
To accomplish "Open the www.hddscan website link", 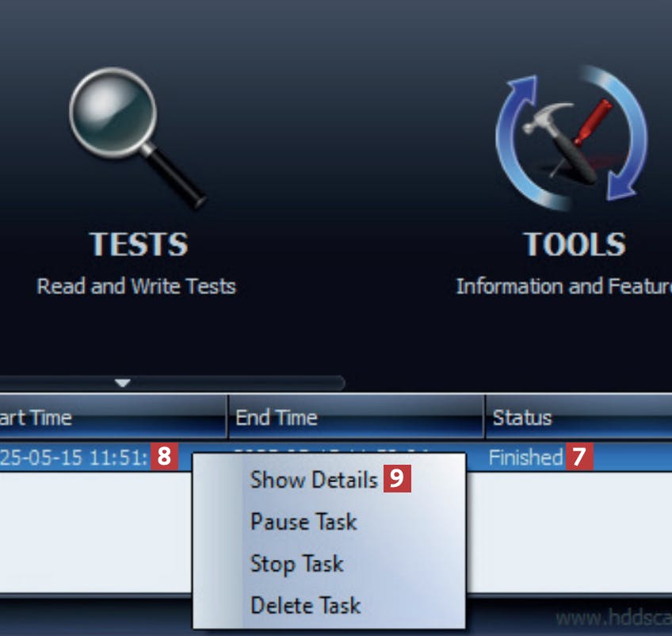I will tap(613, 619).
